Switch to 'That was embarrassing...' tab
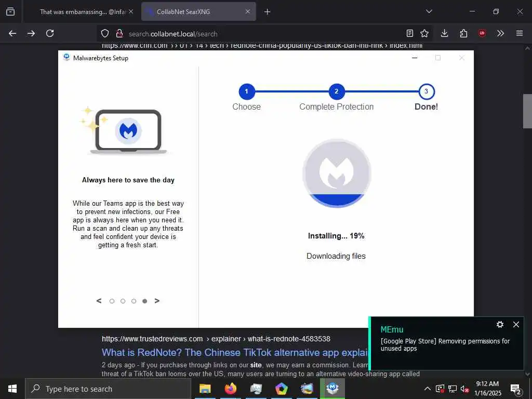This screenshot has width=532, height=399. [x=82, y=12]
